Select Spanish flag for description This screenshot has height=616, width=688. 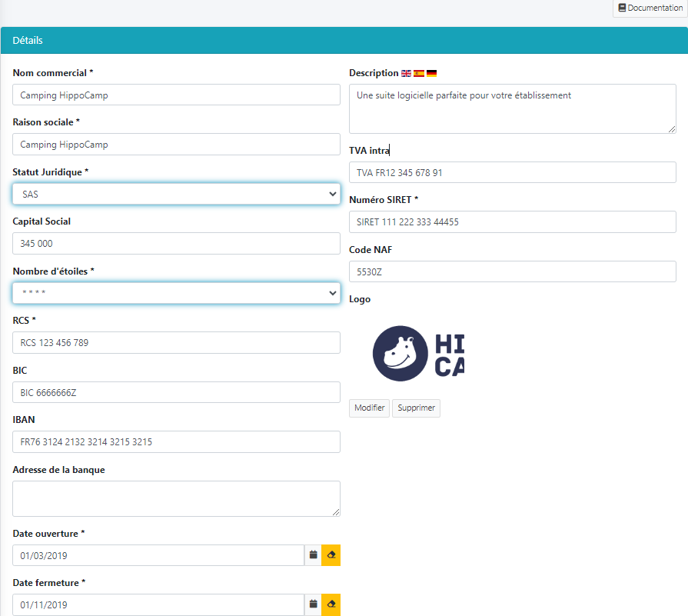tap(419, 74)
